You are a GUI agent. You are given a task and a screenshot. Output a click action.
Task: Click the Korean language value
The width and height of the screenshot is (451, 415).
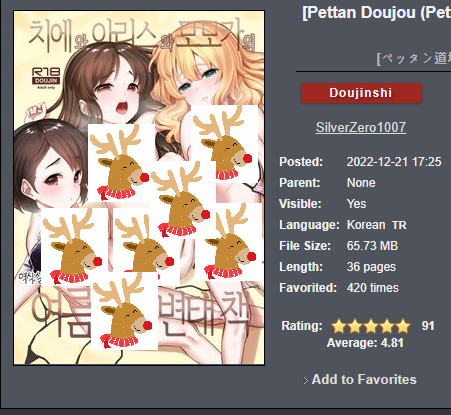coord(366,225)
